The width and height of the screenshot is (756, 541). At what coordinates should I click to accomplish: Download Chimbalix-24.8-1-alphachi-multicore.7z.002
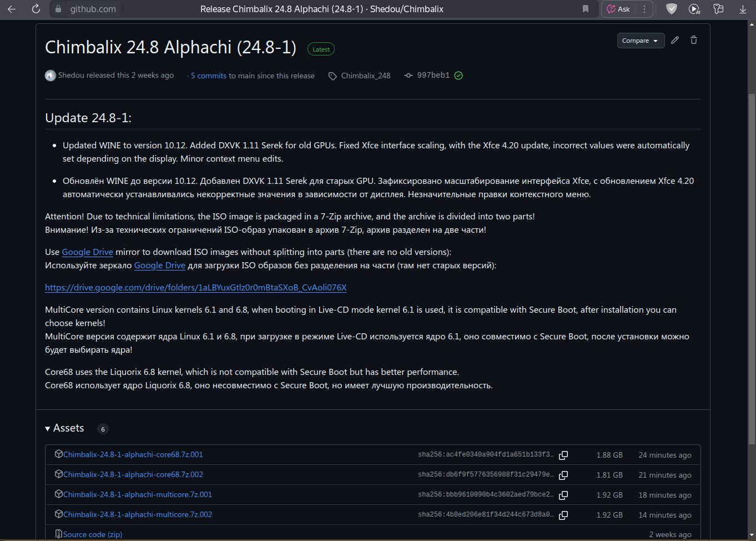[x=138, y=514]
